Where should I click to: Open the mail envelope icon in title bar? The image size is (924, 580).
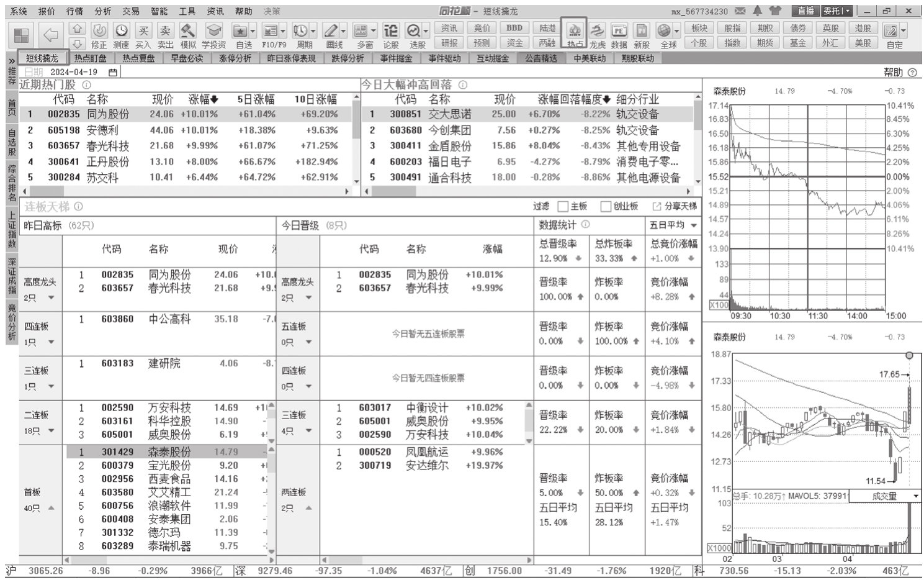coord(740,11)
